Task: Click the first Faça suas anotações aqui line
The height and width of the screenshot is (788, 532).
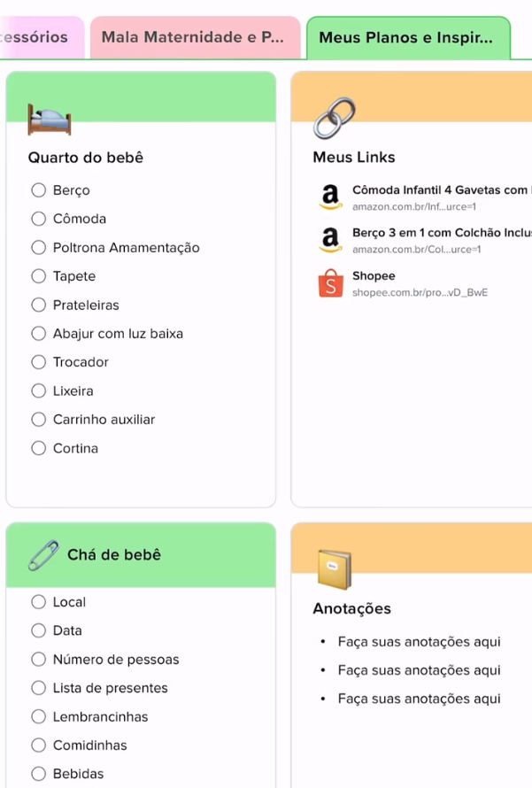Action: (x=419, y=642)
